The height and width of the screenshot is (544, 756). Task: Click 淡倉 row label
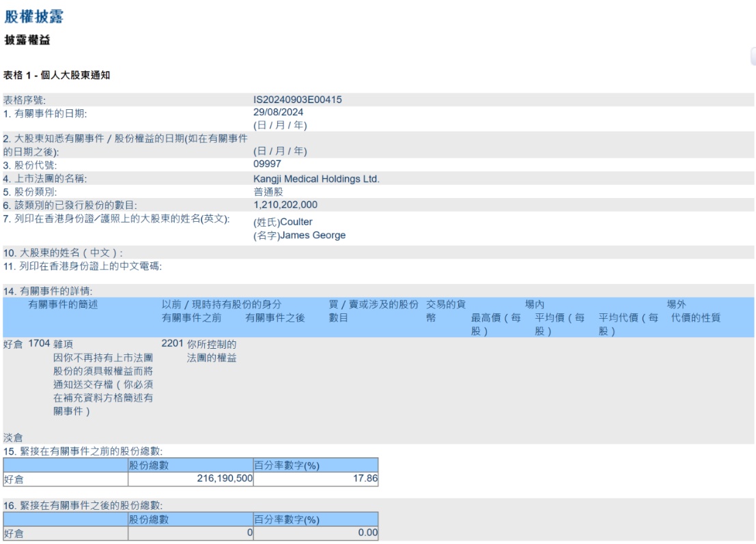pos(13,438)
